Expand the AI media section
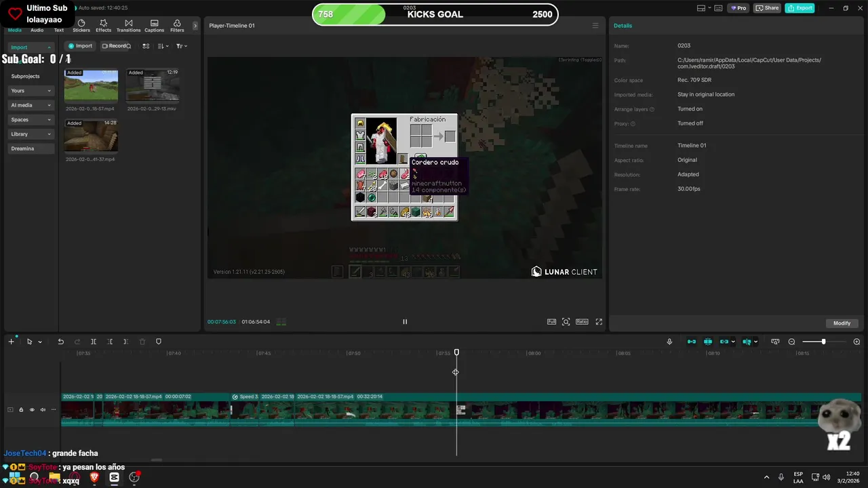 point(31,105)
